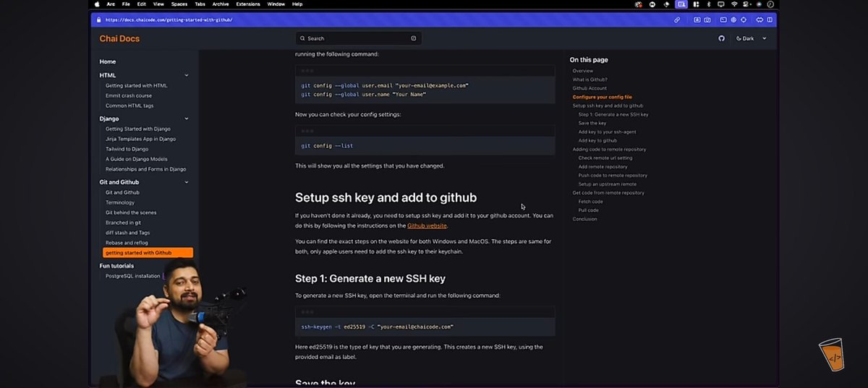The width and height of the screenshot is (868, 388).
Task: Collapse the Git and Github sidebar section chevron
Action: (186, 182)
